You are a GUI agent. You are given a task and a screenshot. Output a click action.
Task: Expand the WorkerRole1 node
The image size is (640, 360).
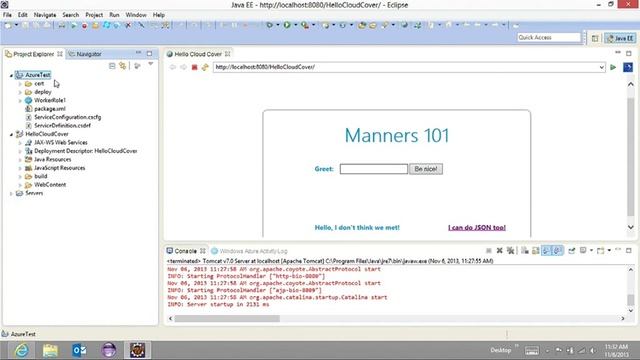[20, 100]
